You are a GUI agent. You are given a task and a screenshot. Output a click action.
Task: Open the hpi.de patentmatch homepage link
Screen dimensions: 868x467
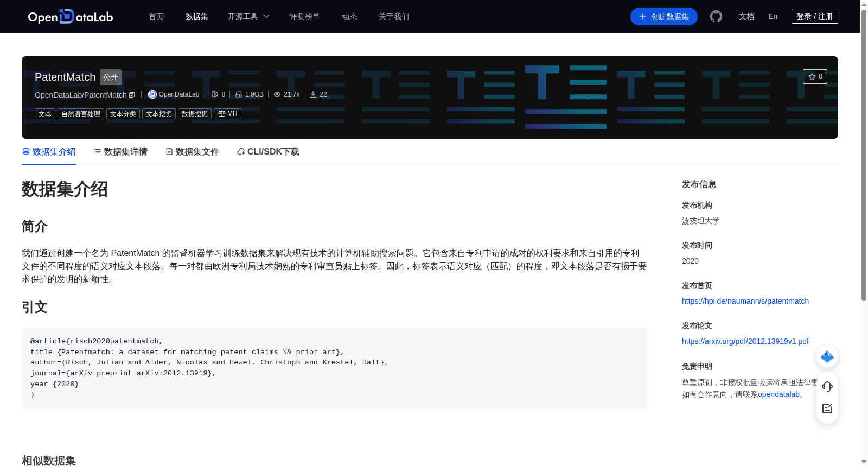(x=745, y=301)
